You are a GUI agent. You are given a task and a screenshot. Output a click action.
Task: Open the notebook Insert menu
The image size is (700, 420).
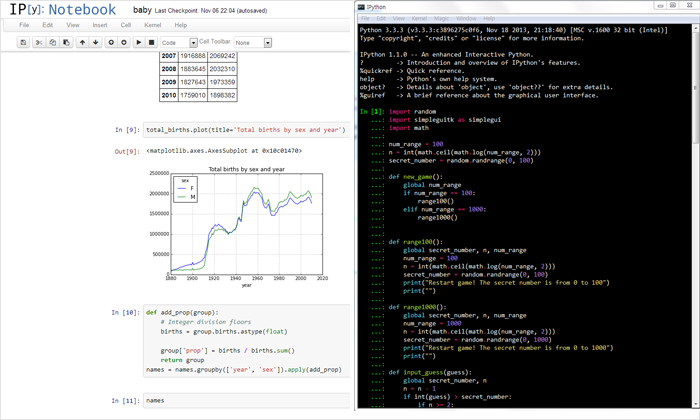[x=100, y=25]
